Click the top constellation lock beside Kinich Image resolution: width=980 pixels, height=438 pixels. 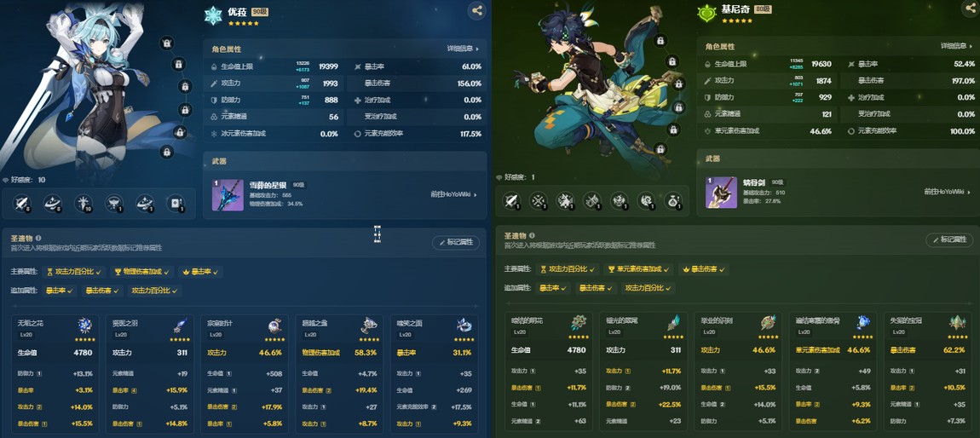pos(660,41)
